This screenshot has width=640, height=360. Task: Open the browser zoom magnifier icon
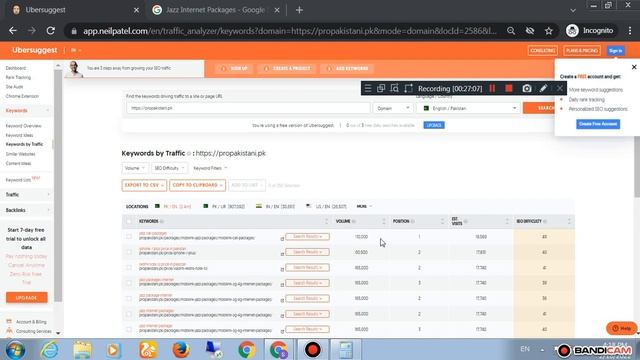tap(511, 31)
